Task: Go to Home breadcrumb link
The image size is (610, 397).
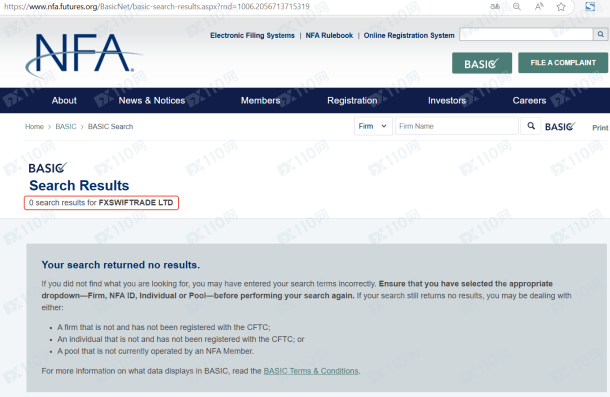Action: (x=34, y=126)
